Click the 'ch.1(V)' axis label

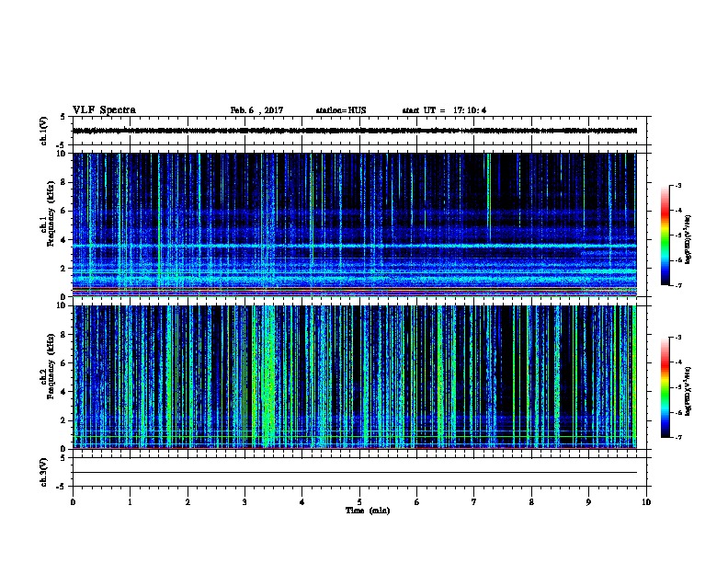[x=44, y=131]
